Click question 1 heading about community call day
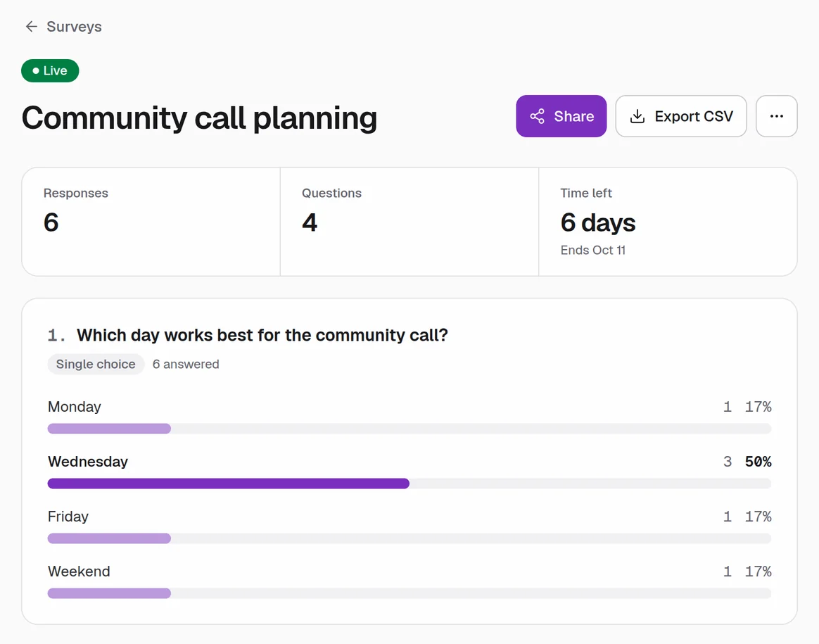This screenshot has width=819, height=644. 262,335
